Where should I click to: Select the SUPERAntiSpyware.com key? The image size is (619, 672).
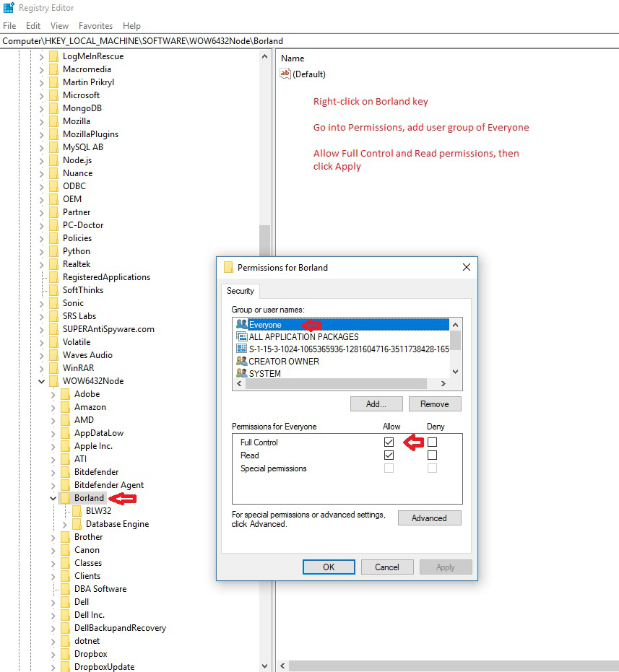pos(108,328)
